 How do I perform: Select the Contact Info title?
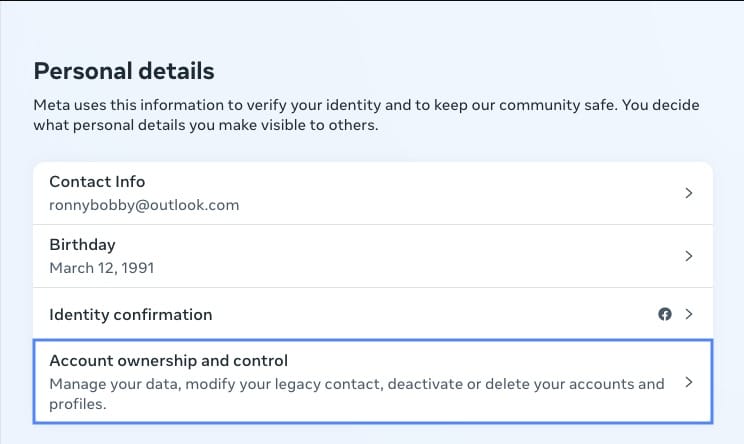97,182
